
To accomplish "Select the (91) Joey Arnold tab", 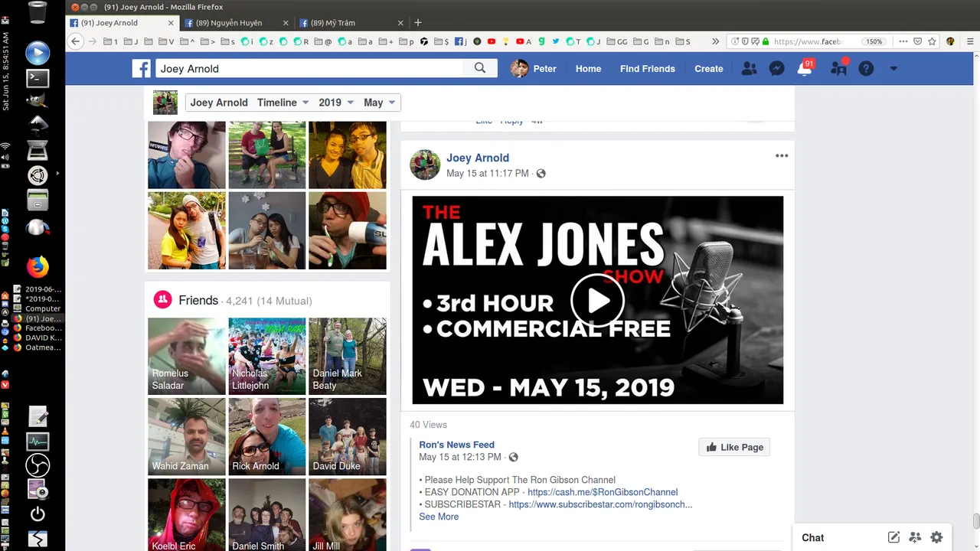I will 122,23.
